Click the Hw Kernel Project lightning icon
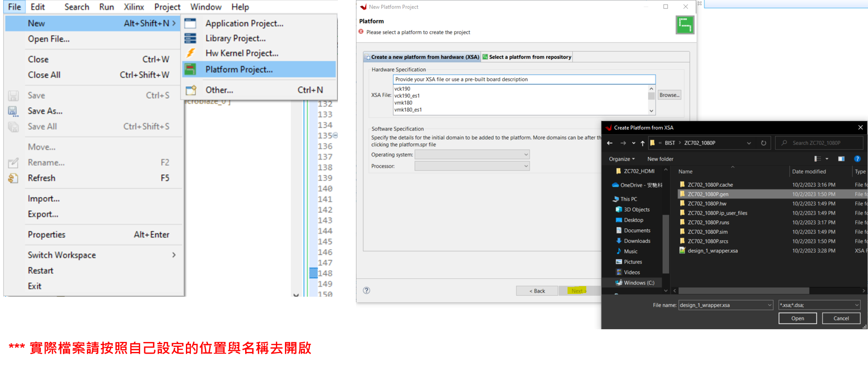Screen dimensions: 868x365 coord(190,53)
